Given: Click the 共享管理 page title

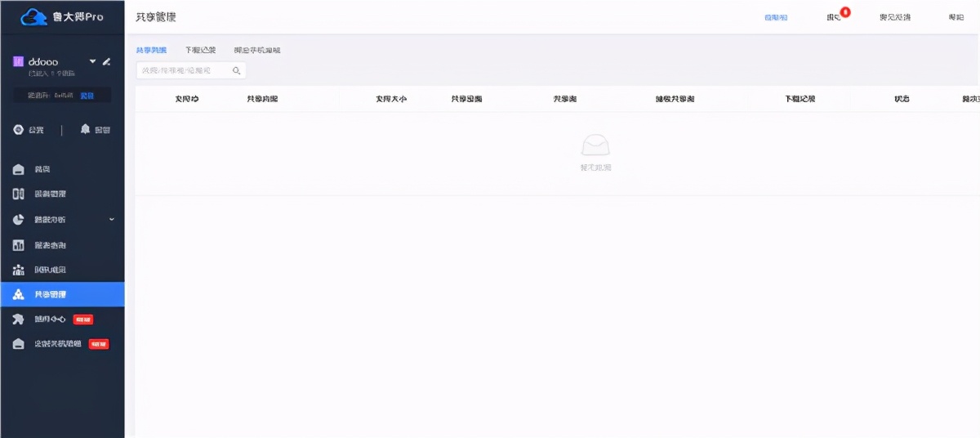Looking at the screenshot, I should 156,17.
